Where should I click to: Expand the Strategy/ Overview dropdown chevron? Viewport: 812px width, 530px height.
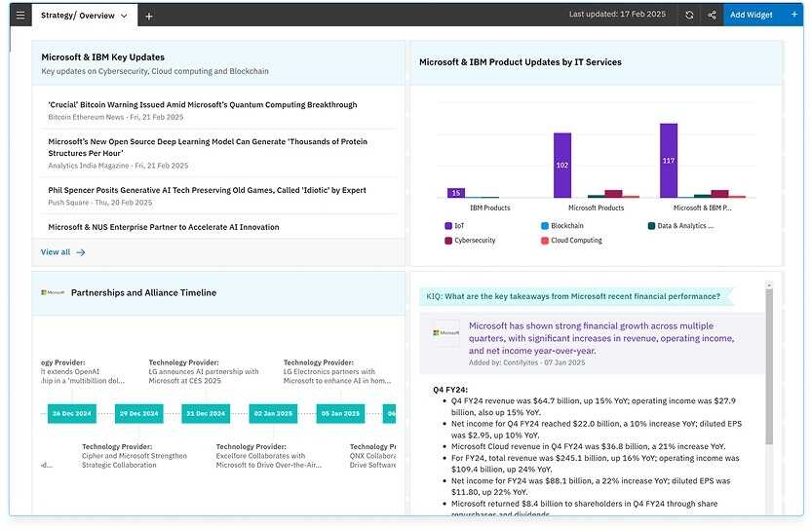[x=125, y=16]
